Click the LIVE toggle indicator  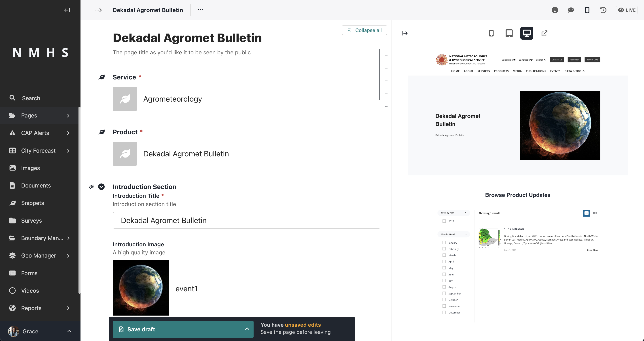coord(627,9)
